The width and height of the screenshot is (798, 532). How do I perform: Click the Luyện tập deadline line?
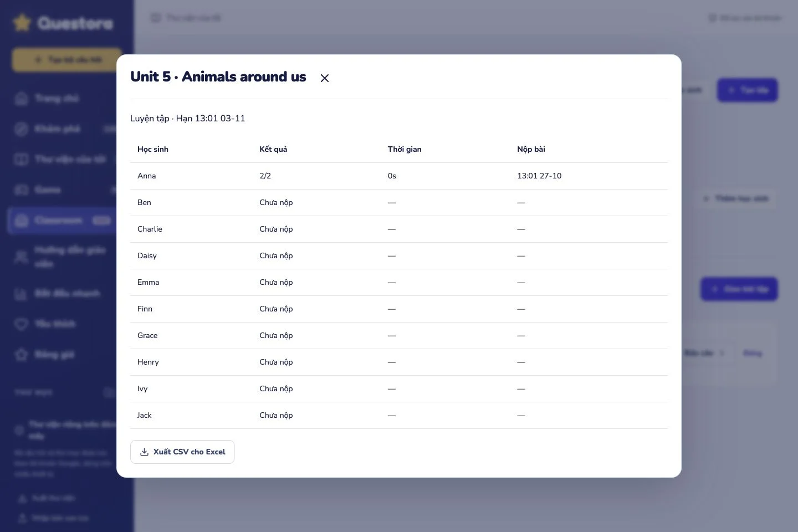pyautogui.click(x=188, y=119)
